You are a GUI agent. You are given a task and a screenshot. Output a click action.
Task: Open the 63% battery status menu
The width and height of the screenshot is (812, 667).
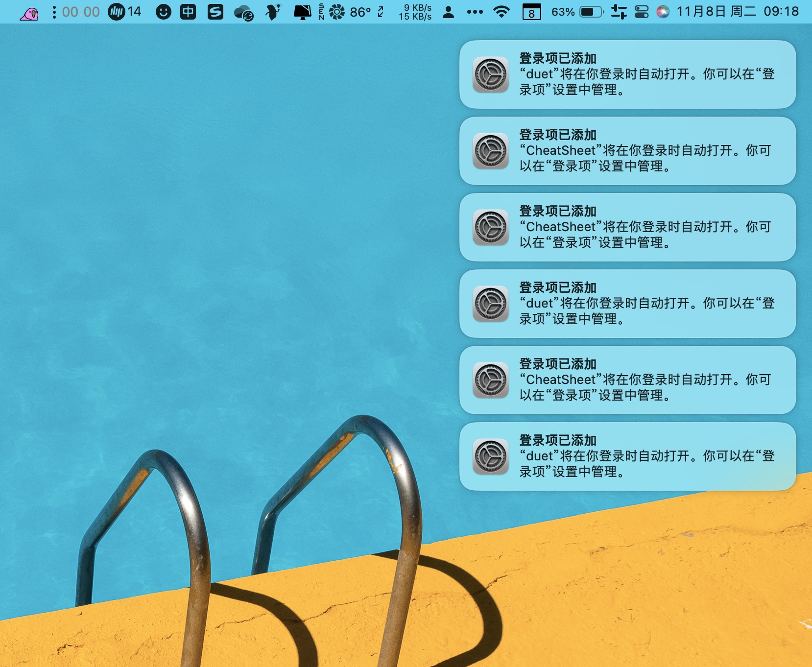[x=578, y=12]
